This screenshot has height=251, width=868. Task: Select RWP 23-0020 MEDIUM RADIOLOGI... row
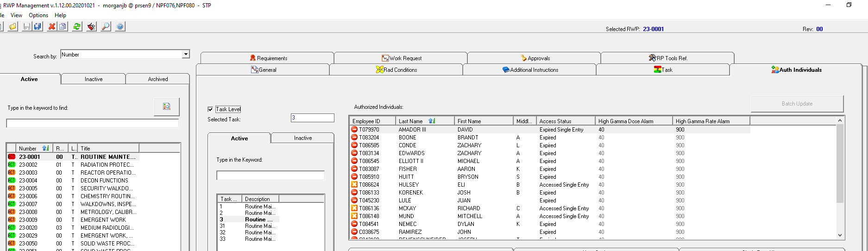click(73, 228)
